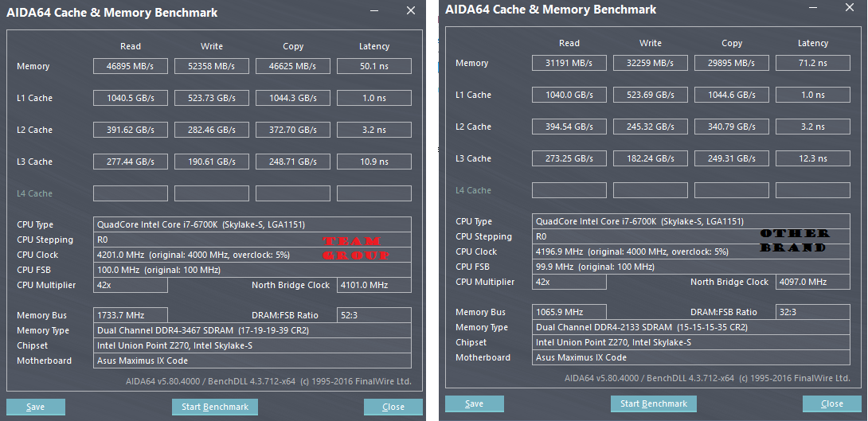868x421 pixels.
Task: Click the left window's empty L4 Cache Read box
Action: [x=130, y=193]
